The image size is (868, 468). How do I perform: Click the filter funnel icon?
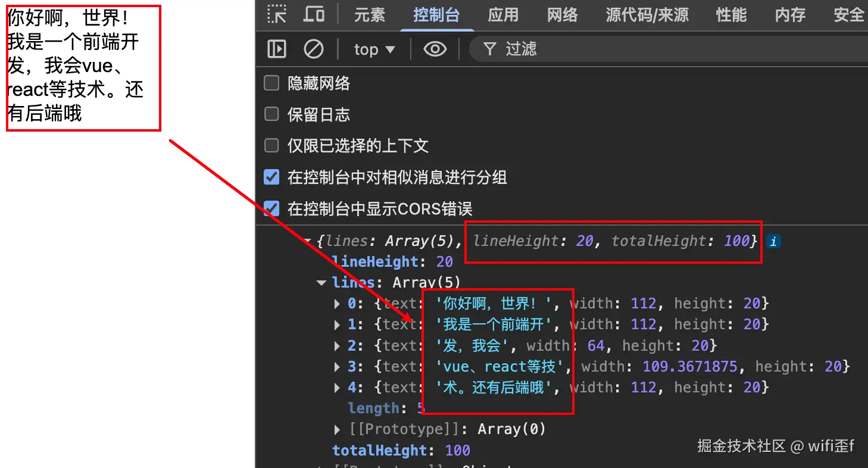489,49
